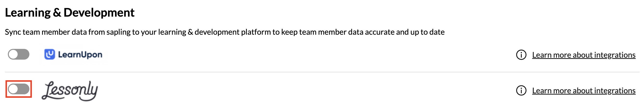Viewport: 644px width, 108px height.
Task: Click the sync team member data description
Action: pyautogui.click(x=225, y=32)
